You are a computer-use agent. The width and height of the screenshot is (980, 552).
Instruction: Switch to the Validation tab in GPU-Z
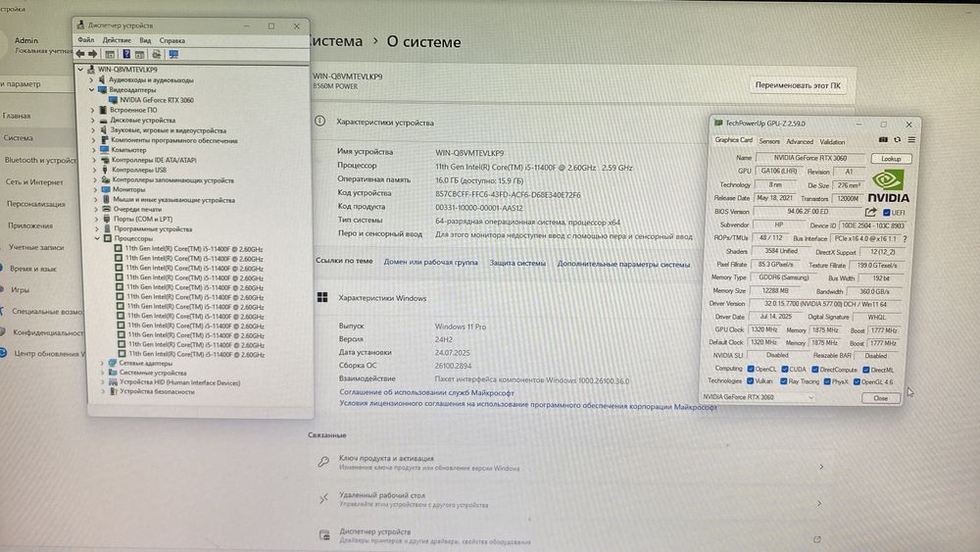[x=832, y=142]
